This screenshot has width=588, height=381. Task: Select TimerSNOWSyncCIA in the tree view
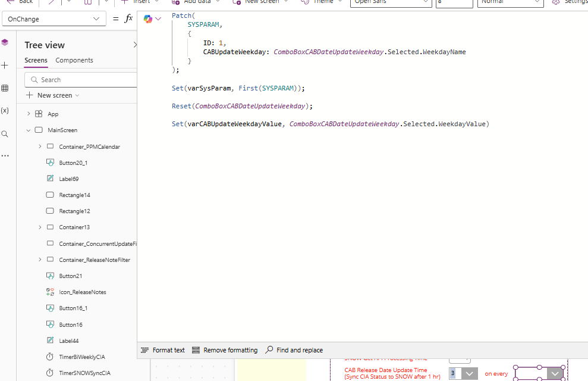pyautogui.click(x=85, y=373)
